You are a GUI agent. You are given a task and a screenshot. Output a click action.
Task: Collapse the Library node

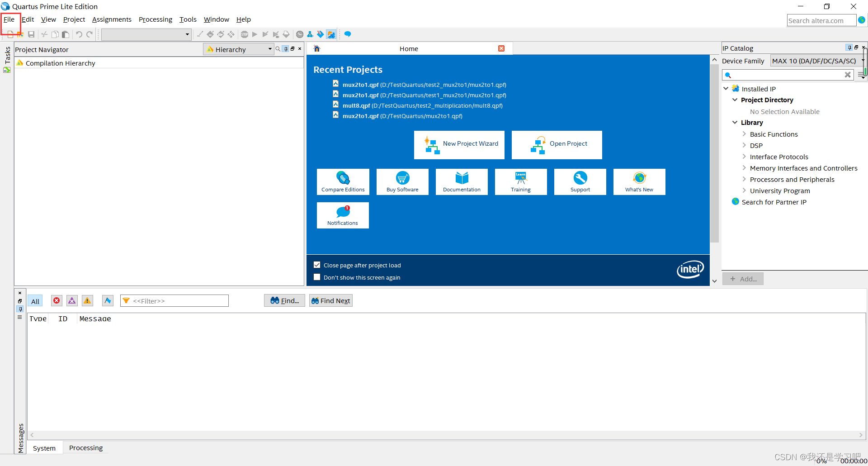pyautogui.click(x=735, y=122)
